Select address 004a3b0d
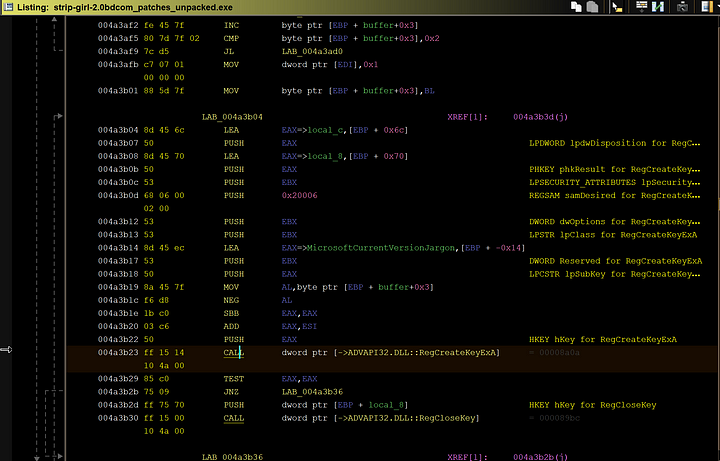Screen dimensions: 720x461 tap(118, 196)
